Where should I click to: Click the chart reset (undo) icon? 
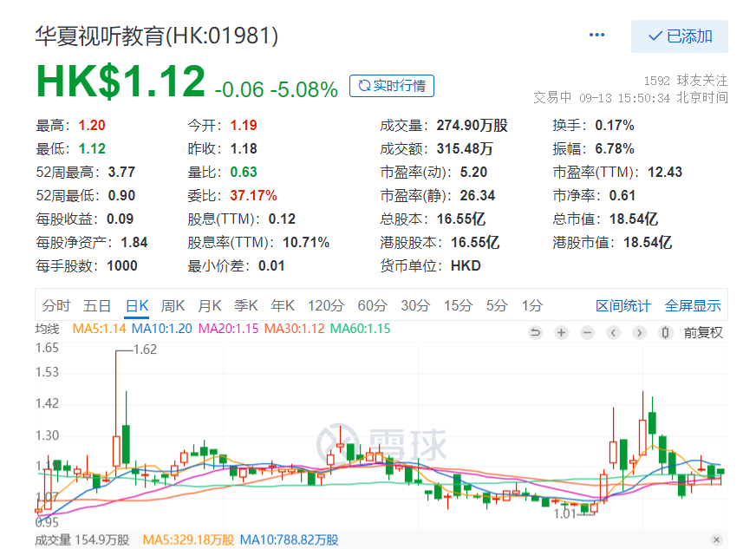pyautogui.click(x=535, y=332)
